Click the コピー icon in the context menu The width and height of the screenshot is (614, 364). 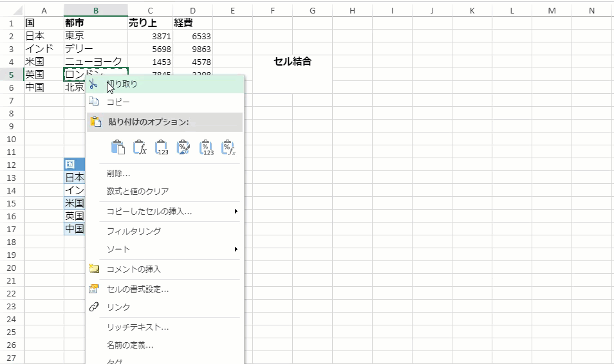pyautogui.click(x=94, y=102)
